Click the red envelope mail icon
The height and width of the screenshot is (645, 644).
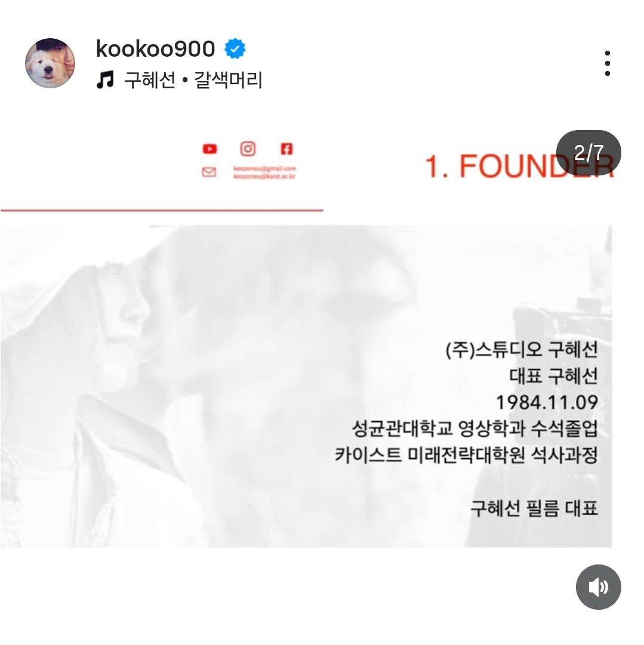[x=209, y=172]
